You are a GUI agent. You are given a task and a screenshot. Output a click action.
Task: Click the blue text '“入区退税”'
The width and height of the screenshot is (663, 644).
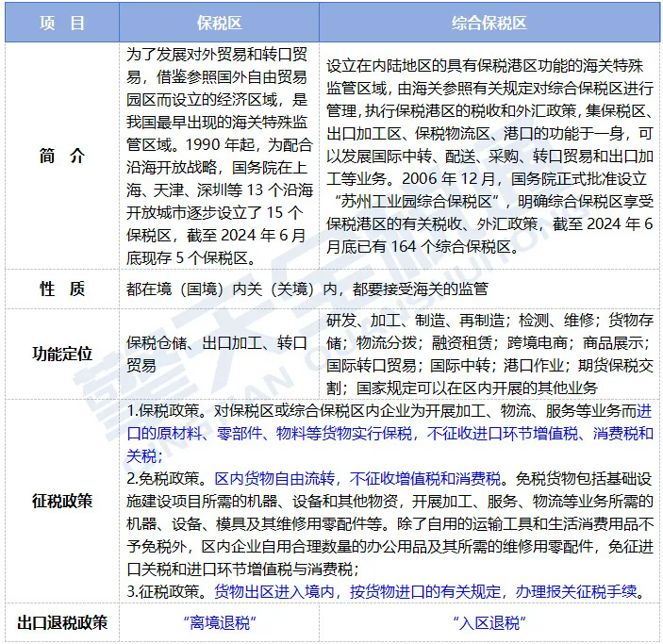(489, 622)
